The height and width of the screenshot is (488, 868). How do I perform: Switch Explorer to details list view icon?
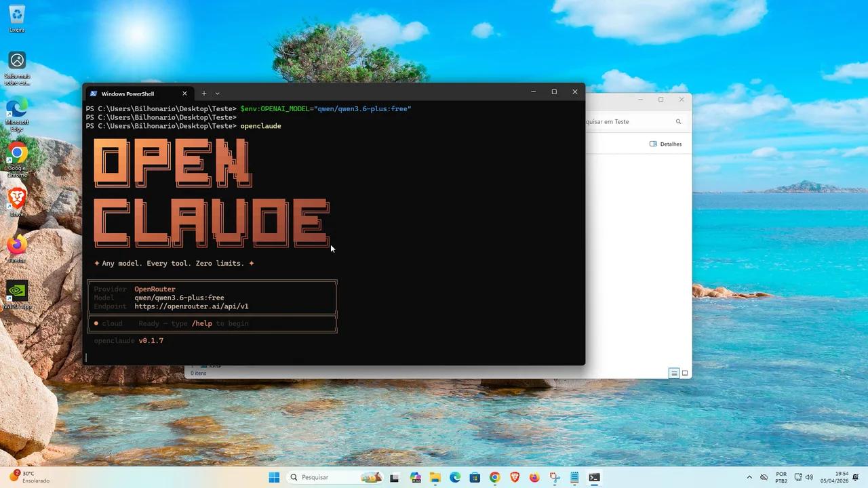pyautogui.click(x=674, y=373)
